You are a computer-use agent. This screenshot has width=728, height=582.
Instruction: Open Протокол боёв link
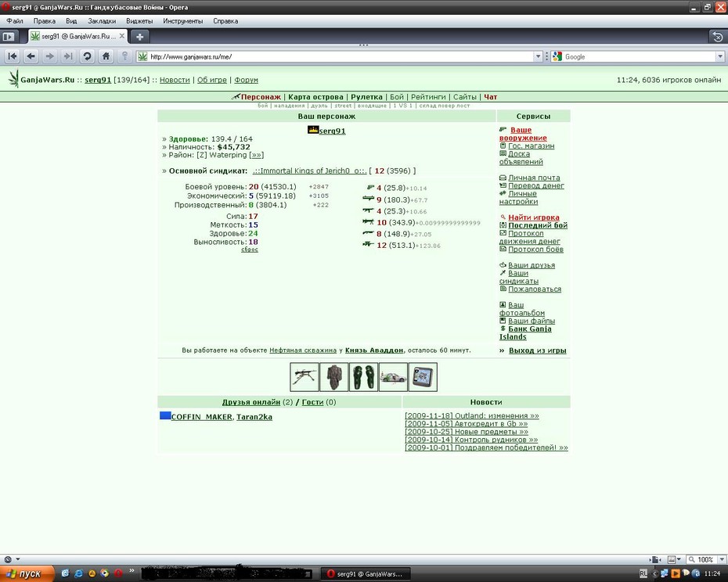535,250
